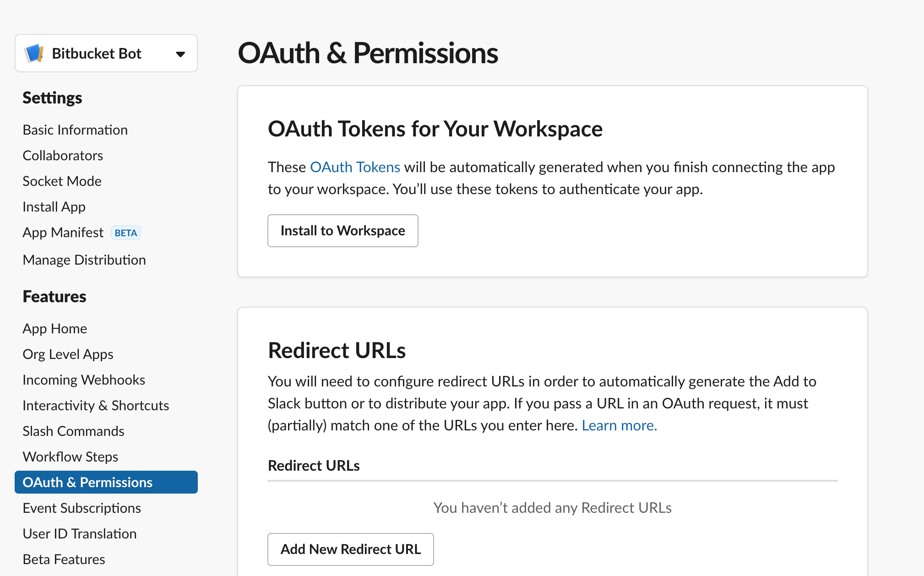Navigate to Manage Distribution
This screenshot has height=576, width=924.
coord(84,260)
